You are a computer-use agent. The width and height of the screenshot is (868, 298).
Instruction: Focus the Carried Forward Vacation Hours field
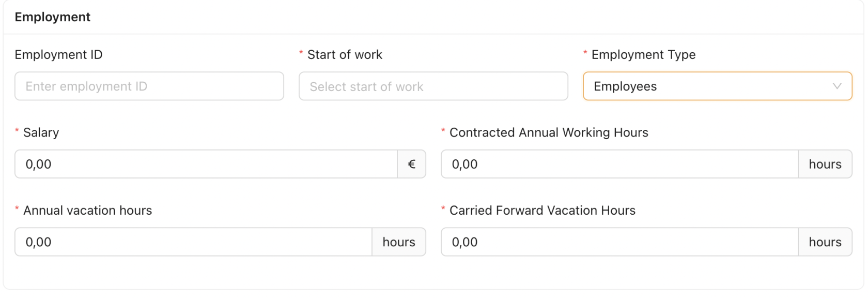point(619,242)
